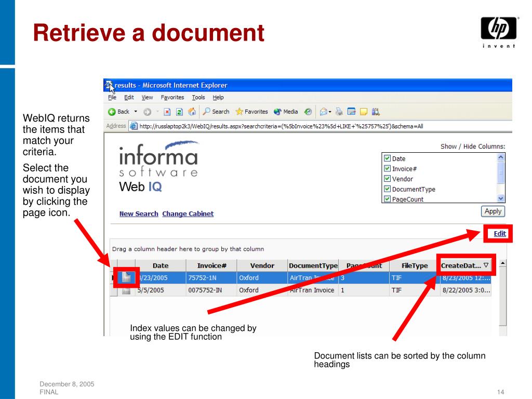Click the Apply button
Viewport: 532px width, 399px height.
(493, 211)
